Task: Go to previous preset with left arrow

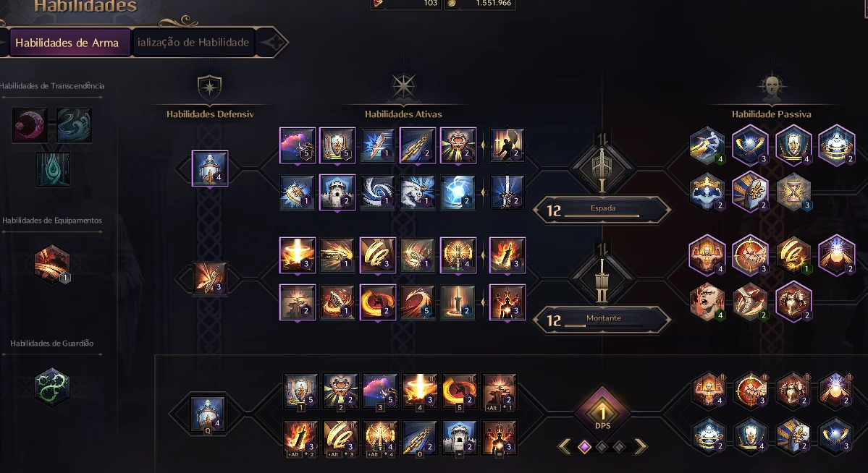Action: click(564, 446)
